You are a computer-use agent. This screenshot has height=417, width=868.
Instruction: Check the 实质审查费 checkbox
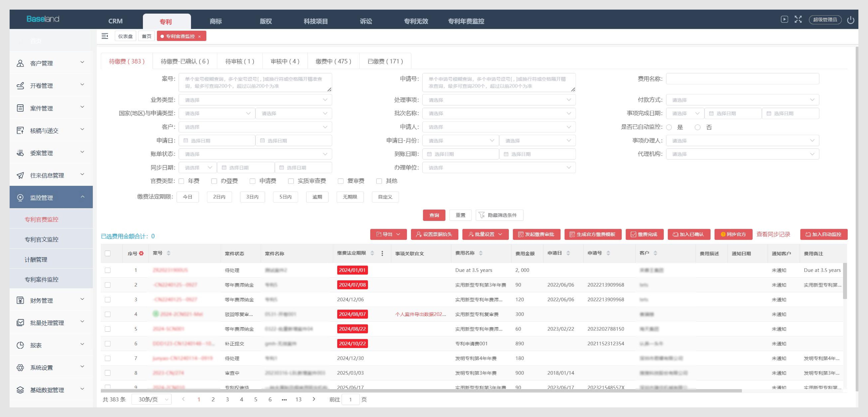pyautogui.click(x=291, y=181)
